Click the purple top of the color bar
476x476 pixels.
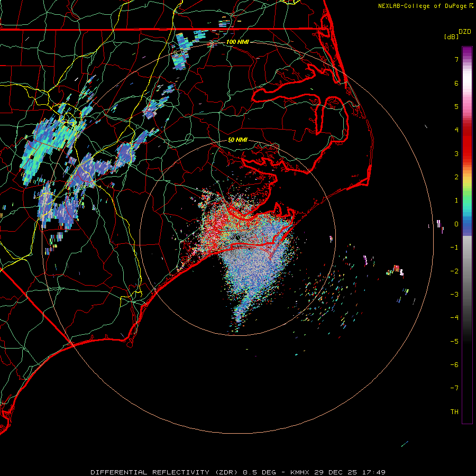pos(467,52)
